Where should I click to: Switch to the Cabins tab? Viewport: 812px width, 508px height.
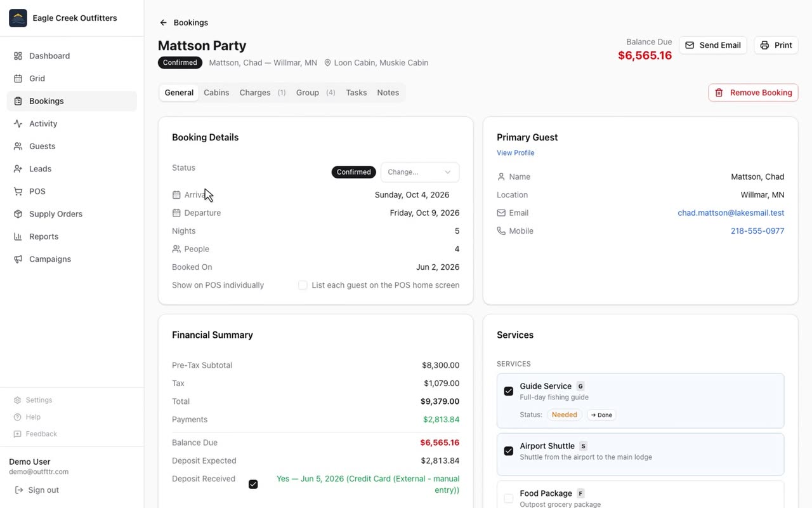click(216, 93)
